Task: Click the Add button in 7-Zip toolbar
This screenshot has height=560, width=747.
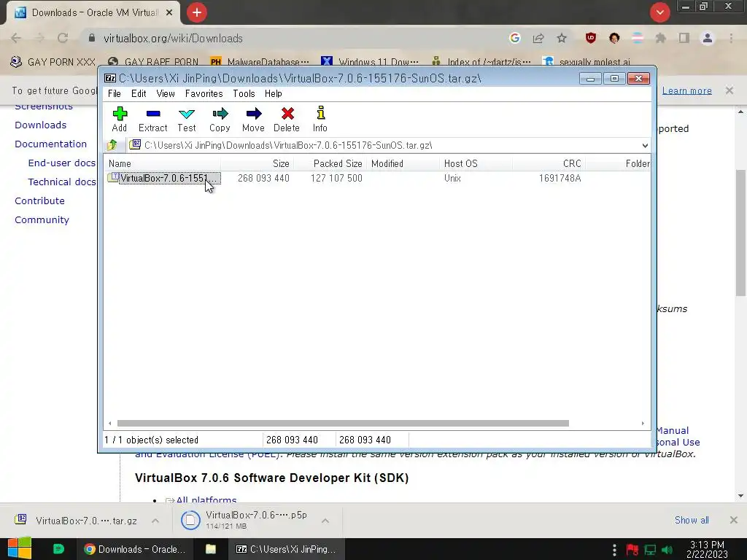Action: [120, 119]
